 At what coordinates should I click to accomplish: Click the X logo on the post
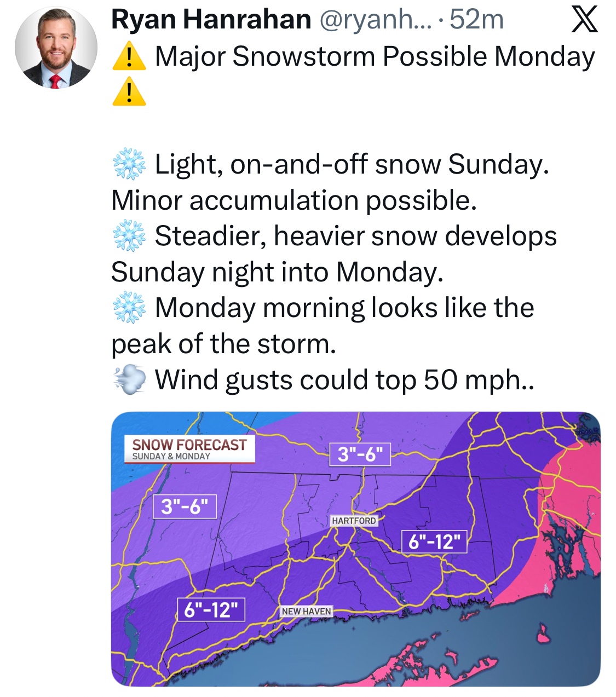coord(584,21)
